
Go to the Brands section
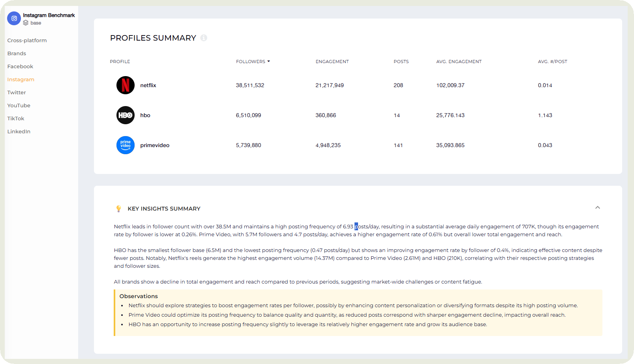[17, 53]
